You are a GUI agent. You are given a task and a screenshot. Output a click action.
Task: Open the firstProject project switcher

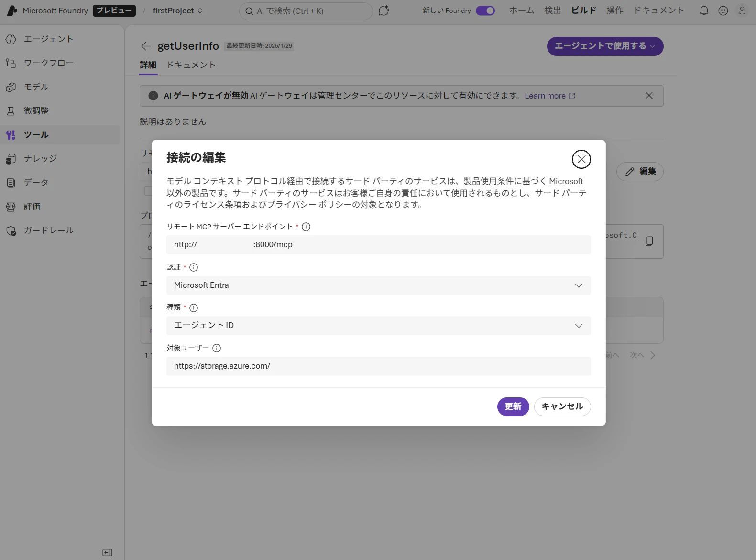point(177,11)
